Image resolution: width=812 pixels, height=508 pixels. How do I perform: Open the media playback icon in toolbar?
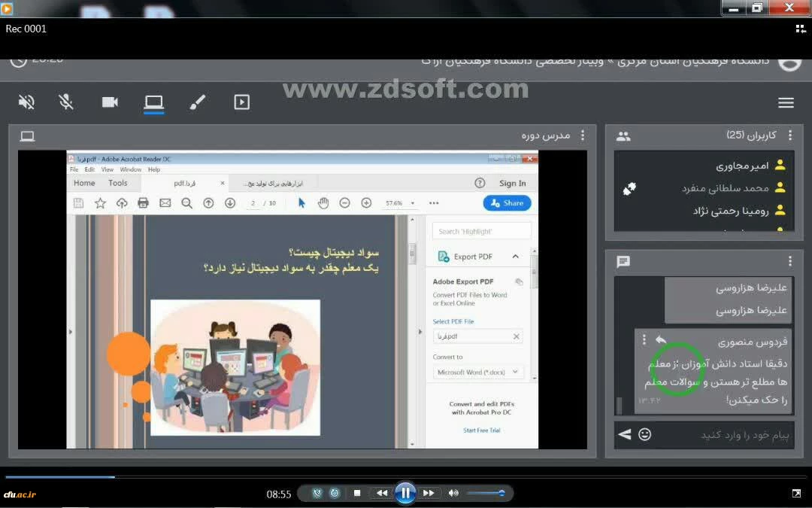point(241,102)
